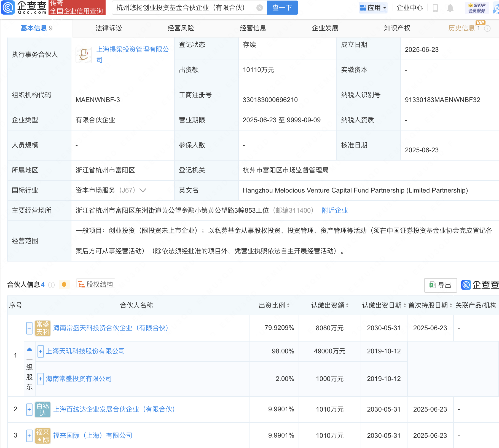Screen dimensions: 499x448
Task: Select 杭州市富阳区市场监督管理局 text
Action: coord(286,170)
